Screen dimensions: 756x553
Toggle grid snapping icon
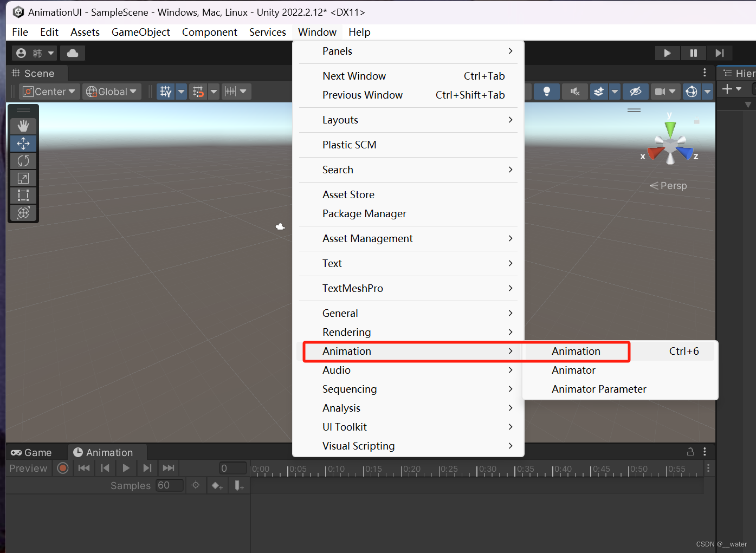tap(198, 92)
